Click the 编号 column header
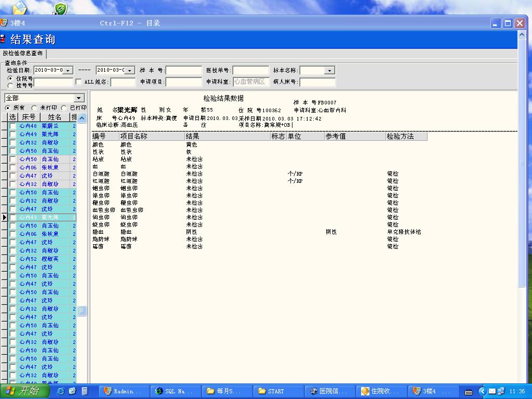The image size is (532, 399). point(105,137)
